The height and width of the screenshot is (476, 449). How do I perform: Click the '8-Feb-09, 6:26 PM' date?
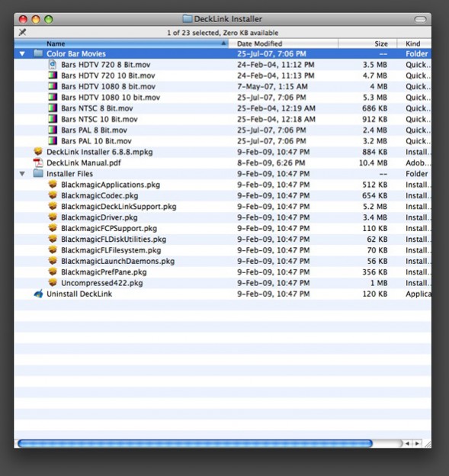click(271, 163)
